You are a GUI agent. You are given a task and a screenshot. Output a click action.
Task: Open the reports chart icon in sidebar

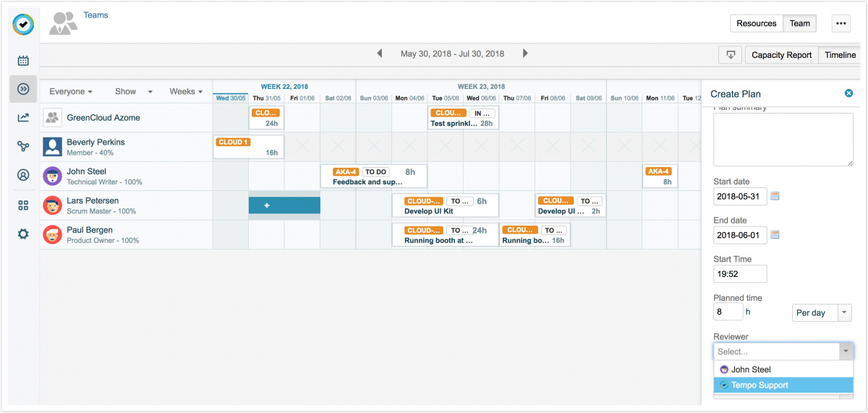tap(23, 117)
